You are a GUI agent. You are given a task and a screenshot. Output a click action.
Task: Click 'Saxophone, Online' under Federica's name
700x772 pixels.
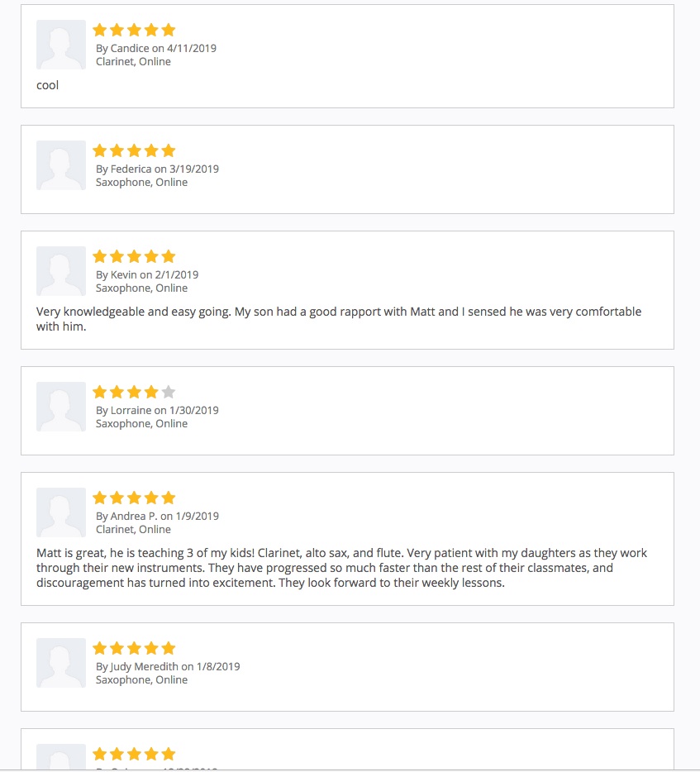tap(141, 182)
